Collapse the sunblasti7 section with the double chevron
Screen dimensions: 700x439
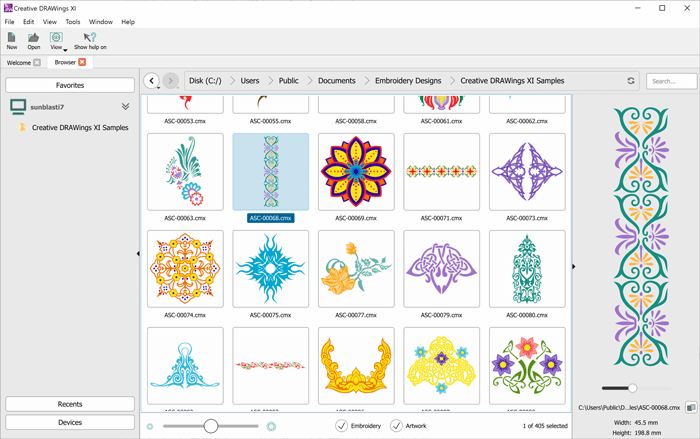point(126,106)
